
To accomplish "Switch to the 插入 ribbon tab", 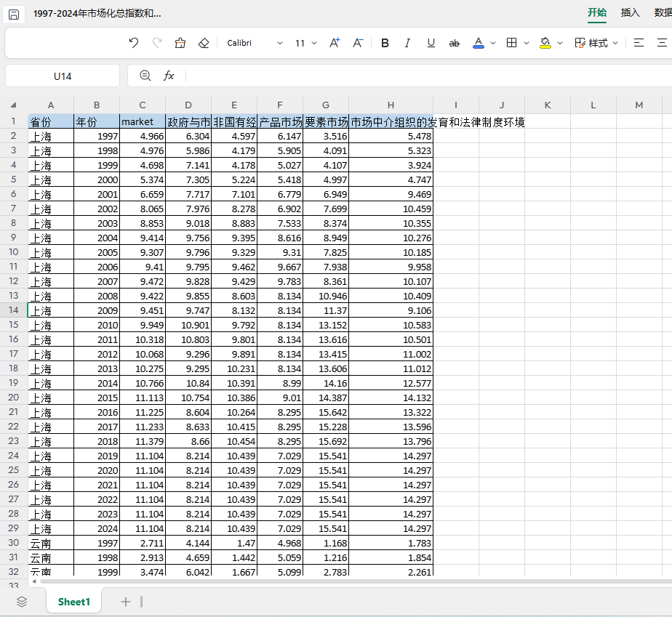I will click(x=630, y=12).
